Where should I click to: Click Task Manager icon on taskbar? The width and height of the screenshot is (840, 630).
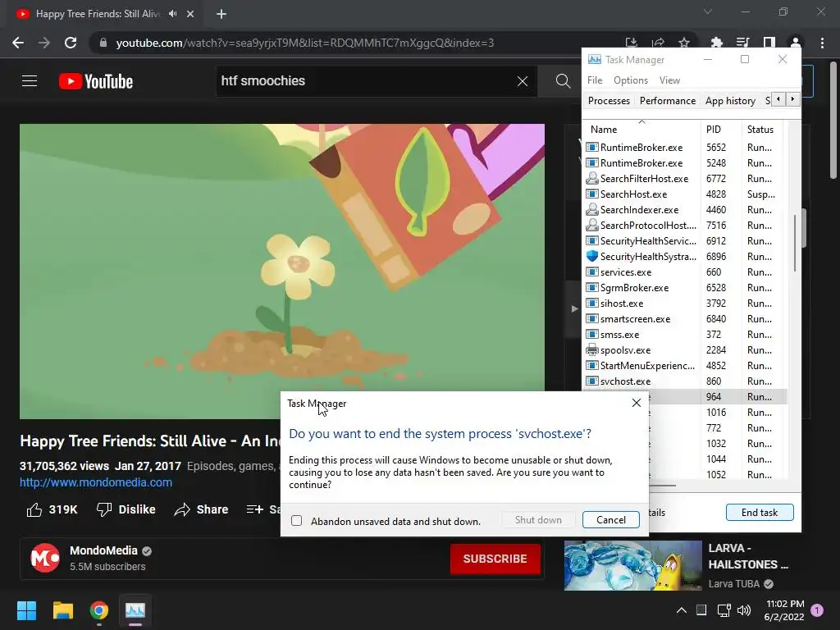pos(135,610)
